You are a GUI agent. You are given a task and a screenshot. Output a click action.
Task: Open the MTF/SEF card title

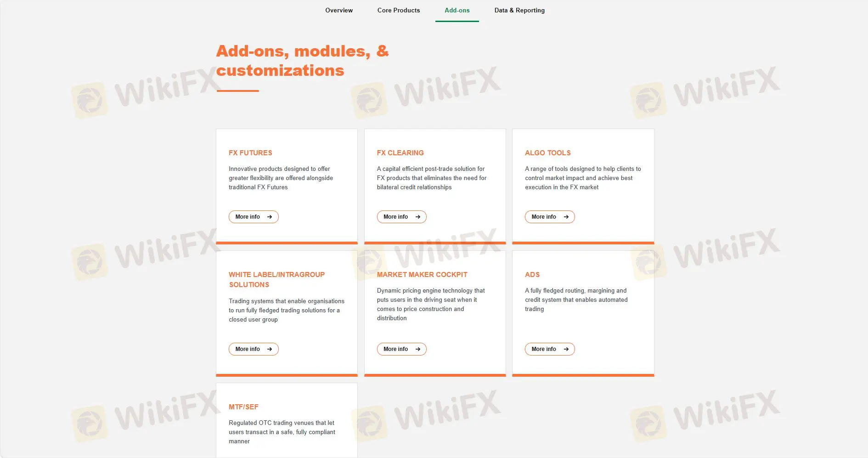coord(243,407)
